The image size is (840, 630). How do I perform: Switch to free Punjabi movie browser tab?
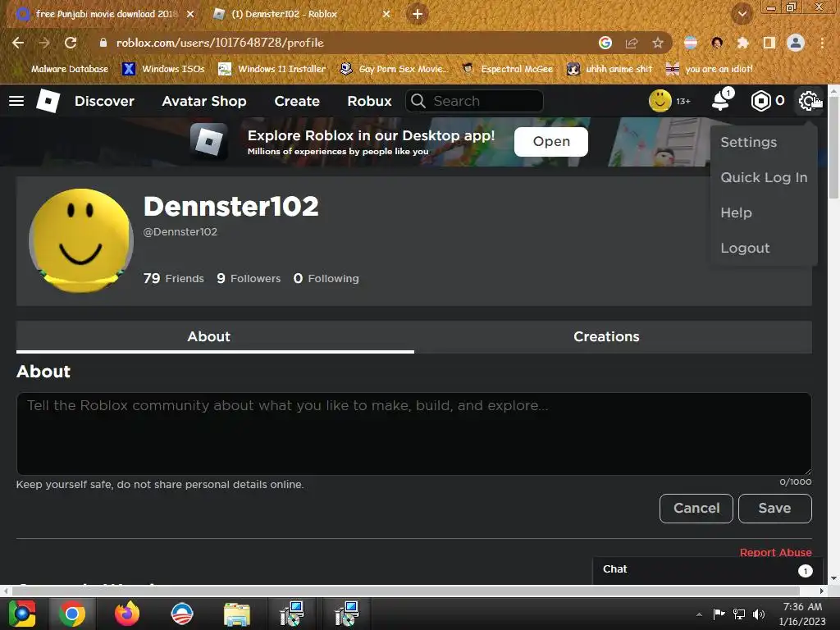[x=106, y=14]
